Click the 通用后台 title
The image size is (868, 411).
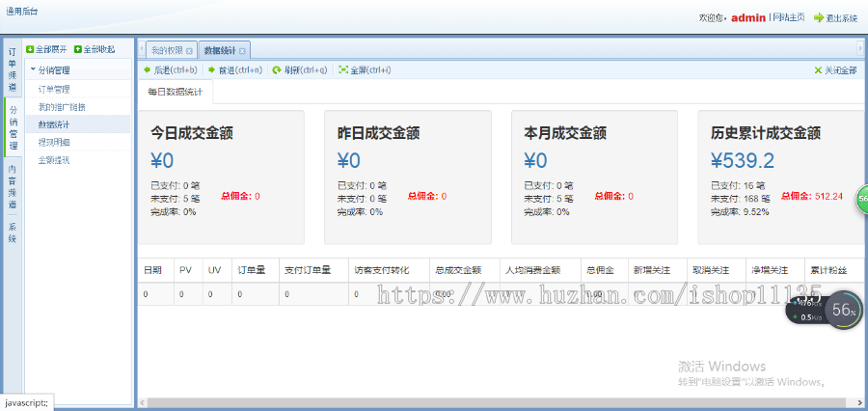22,11
